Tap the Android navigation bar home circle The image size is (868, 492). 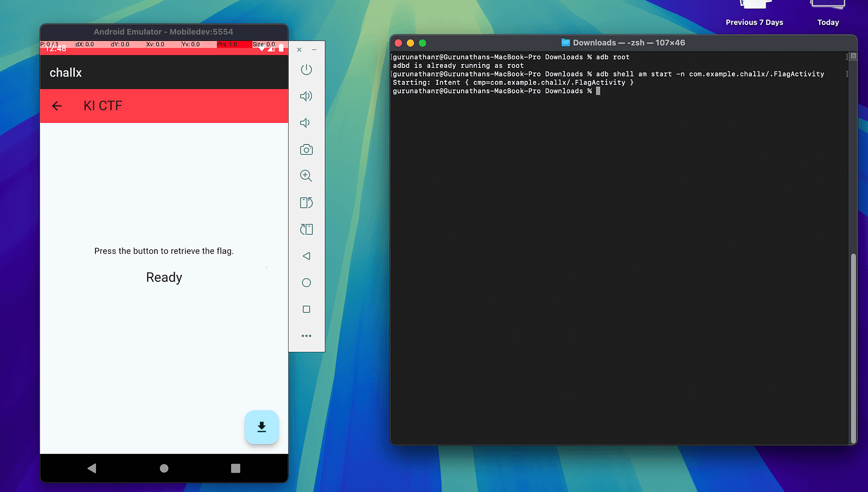click(x=164, y=468)
